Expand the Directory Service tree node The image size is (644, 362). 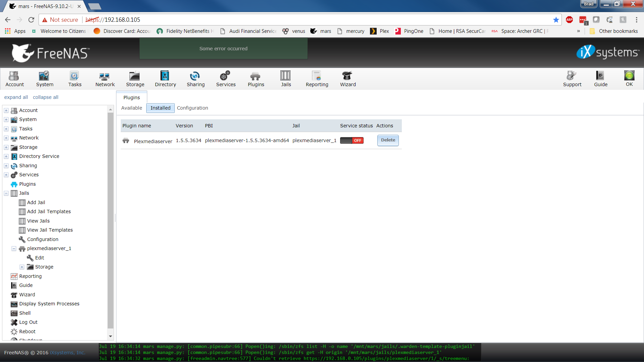point(6,156)
